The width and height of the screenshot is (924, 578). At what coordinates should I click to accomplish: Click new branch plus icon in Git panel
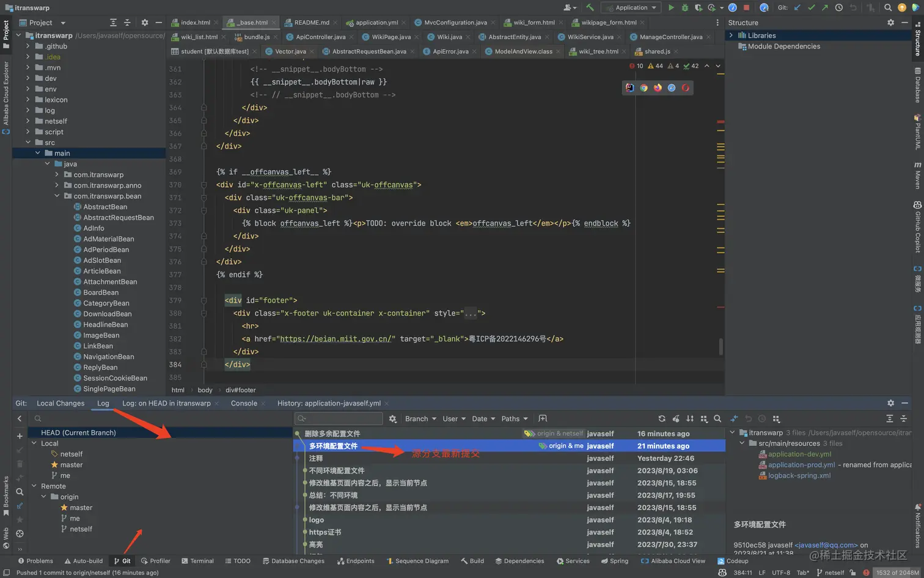(x=20, y=436)
